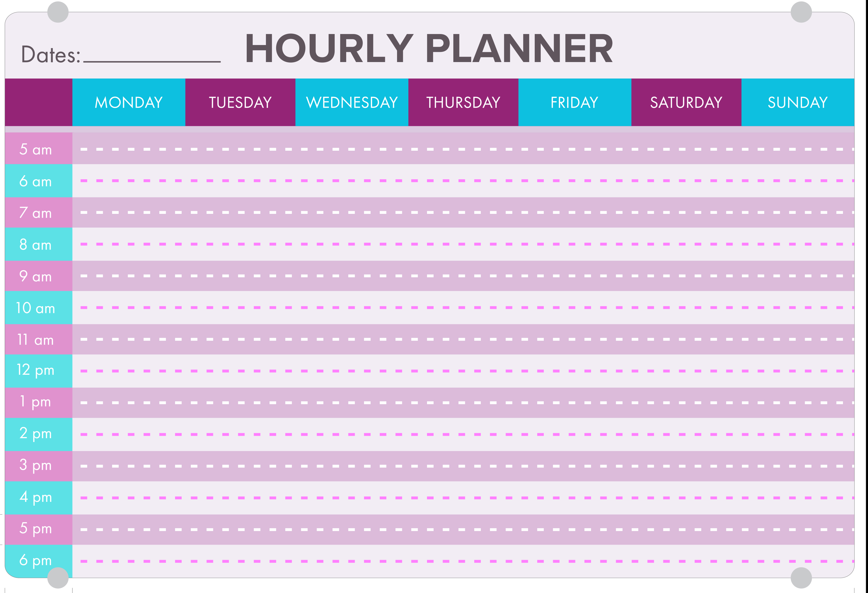Click the top-right gray mounting standoff

(801, 12)
